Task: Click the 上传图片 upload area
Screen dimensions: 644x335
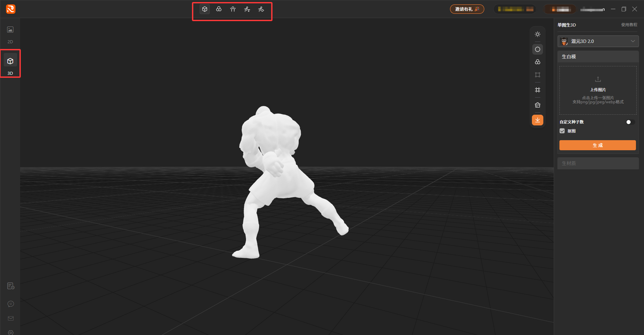Action: [598, 91]
